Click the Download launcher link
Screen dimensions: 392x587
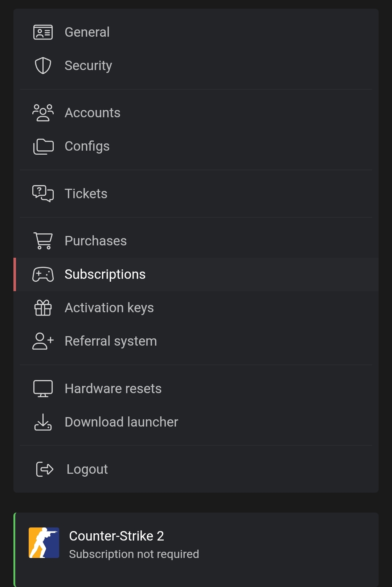coord(196,422)
